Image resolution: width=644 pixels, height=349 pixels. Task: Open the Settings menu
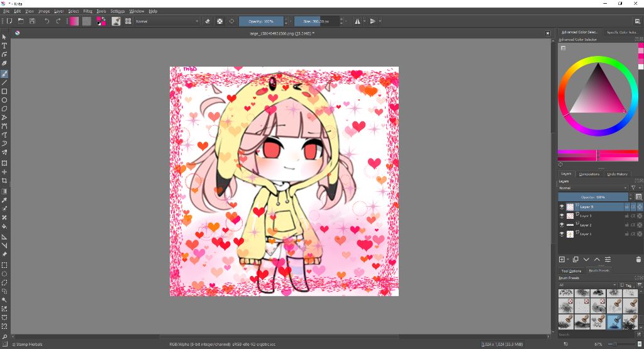coord(118,11)
